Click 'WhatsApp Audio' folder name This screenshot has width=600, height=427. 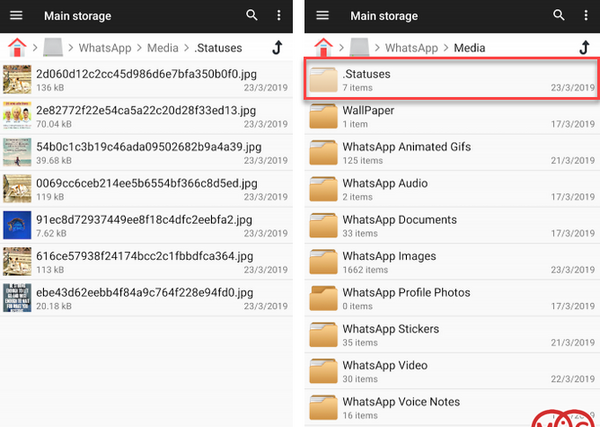click(385, 183)
